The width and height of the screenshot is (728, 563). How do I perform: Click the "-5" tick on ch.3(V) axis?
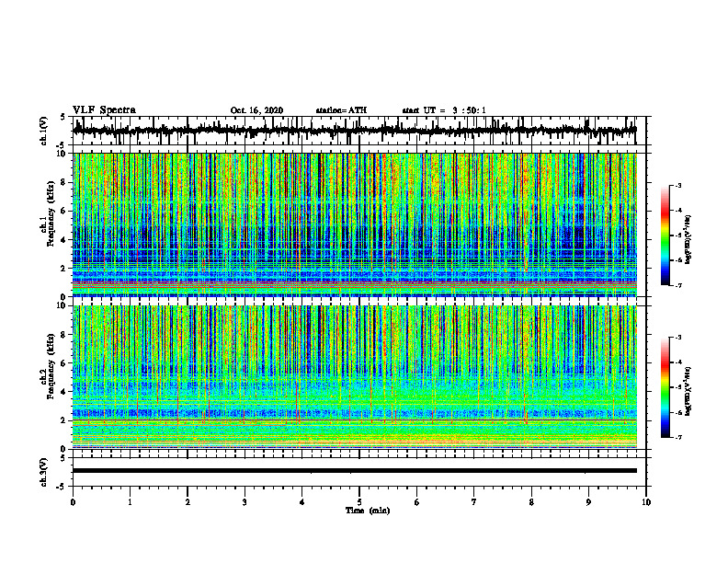pos(62,487)
